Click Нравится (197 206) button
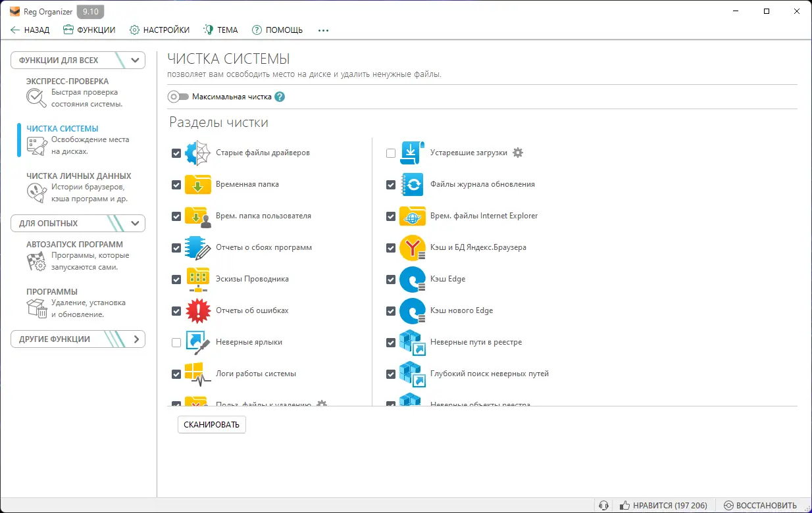The width and height of the screenshot is (812, 513). coord(663,506)
